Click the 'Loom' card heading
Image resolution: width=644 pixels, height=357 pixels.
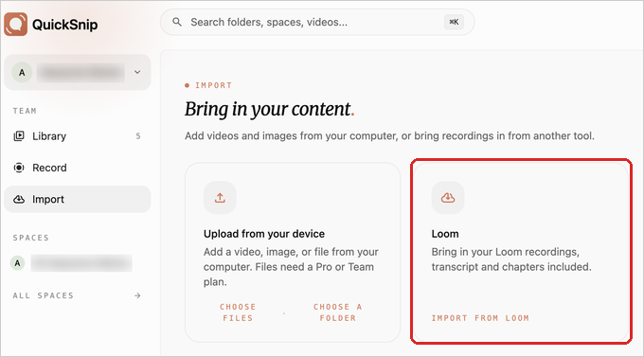click(445, 234)
